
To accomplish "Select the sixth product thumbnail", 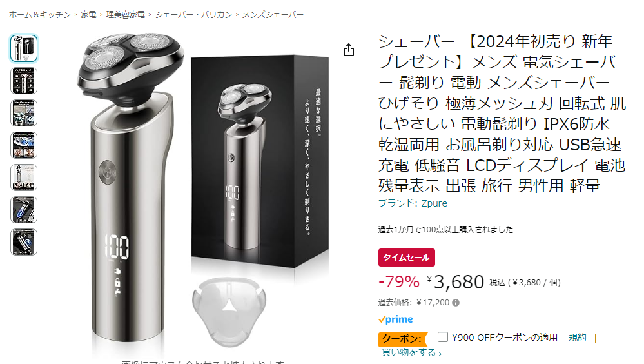I will [24, 210].
